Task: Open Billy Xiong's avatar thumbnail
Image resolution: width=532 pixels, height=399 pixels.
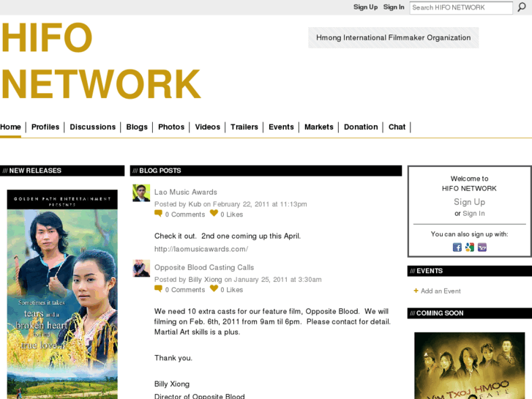Action: click(x=141, y=268)
